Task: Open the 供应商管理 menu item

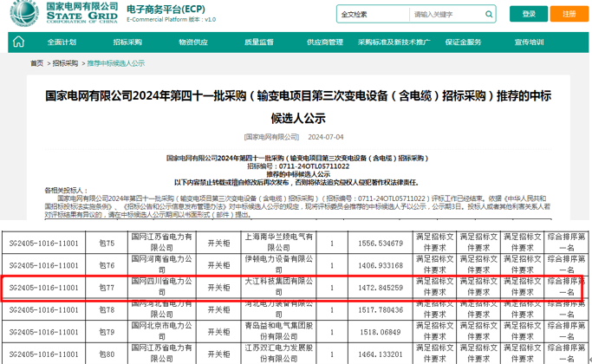Action: click(322, 42)
